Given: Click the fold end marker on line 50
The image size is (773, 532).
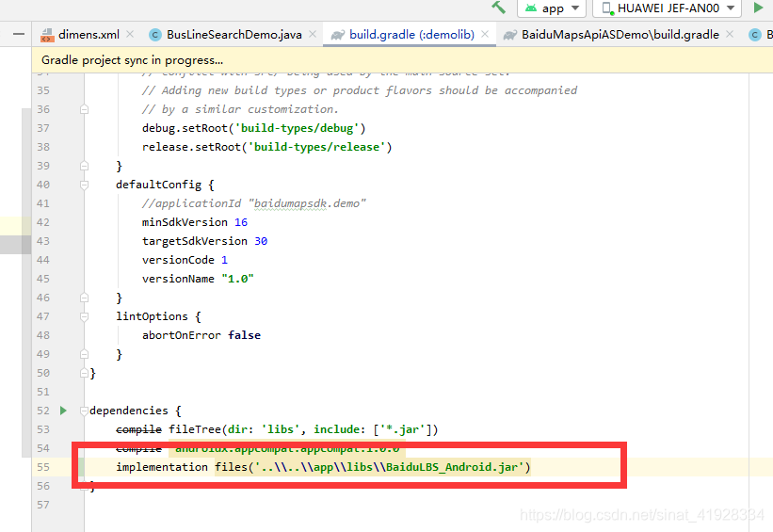Looking at the screenshot, I should (x=85, y=373).
